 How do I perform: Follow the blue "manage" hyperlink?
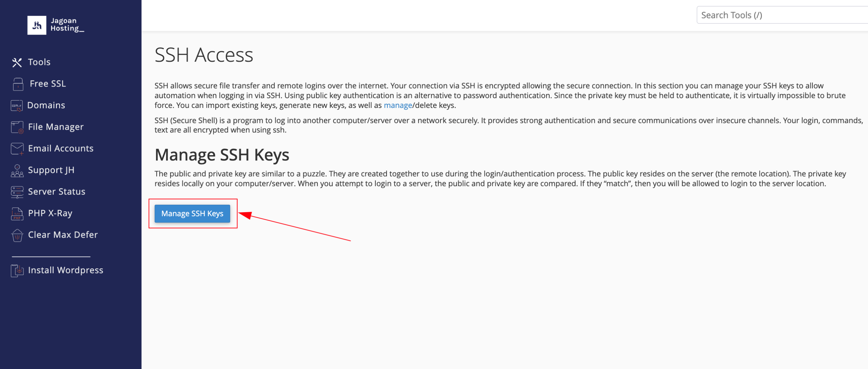coord(398,105)
